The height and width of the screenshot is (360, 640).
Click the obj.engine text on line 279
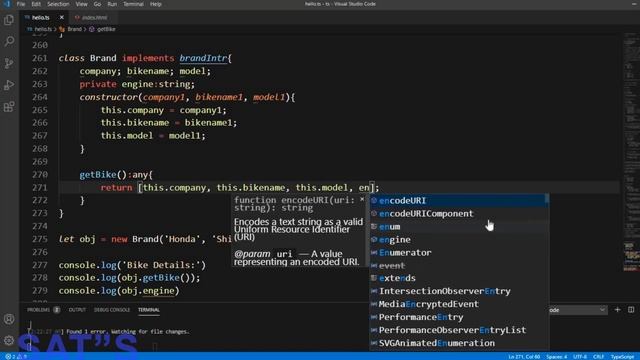tap(148, 291)
